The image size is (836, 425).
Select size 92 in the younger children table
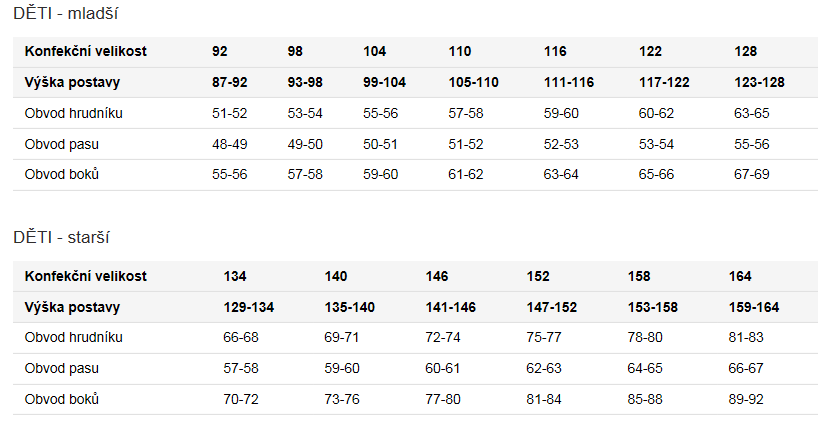click(x=220, y=51)
